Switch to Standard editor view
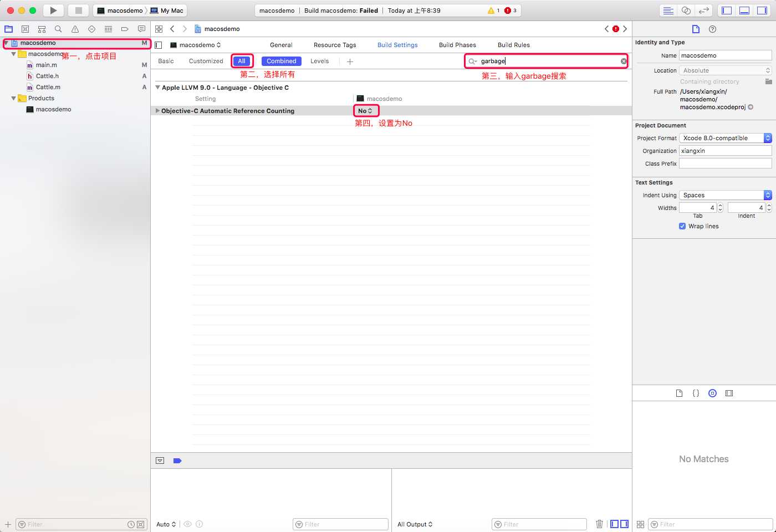 [x=668, y=11]
